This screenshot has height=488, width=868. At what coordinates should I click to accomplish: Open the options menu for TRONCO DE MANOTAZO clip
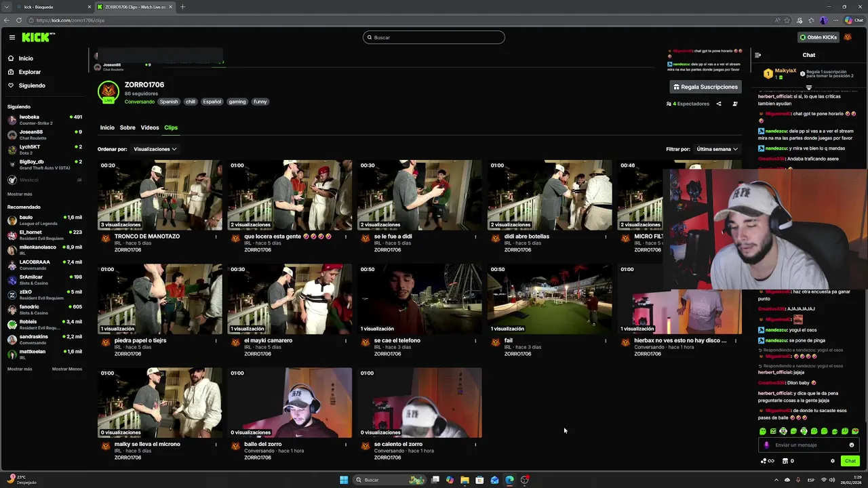[216, 237]
